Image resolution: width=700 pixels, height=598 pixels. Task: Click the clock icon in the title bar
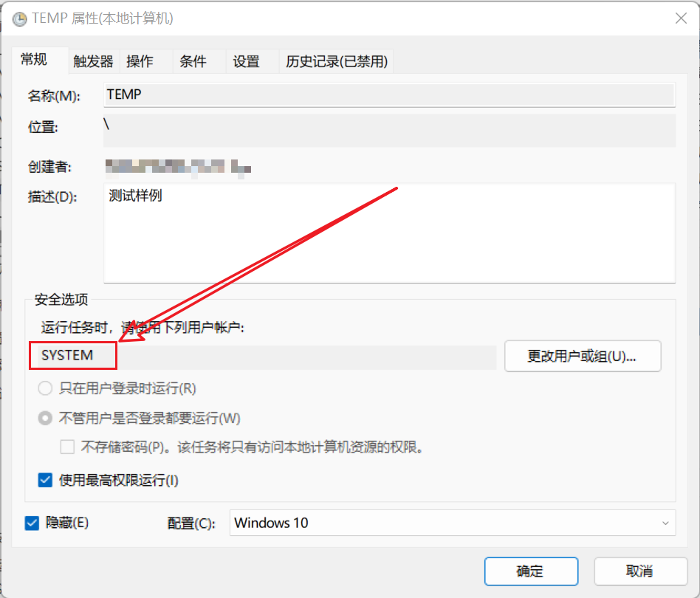(x=20, y=19)
